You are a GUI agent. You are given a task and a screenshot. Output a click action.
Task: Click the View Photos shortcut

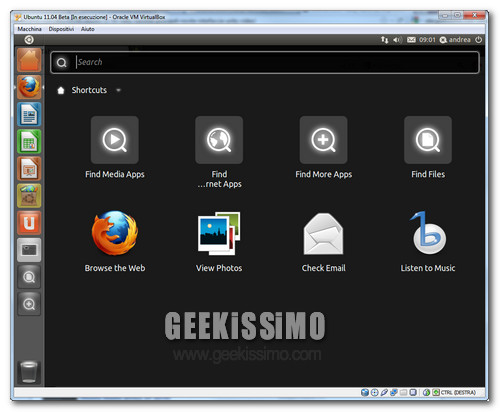tap(219, 241)
